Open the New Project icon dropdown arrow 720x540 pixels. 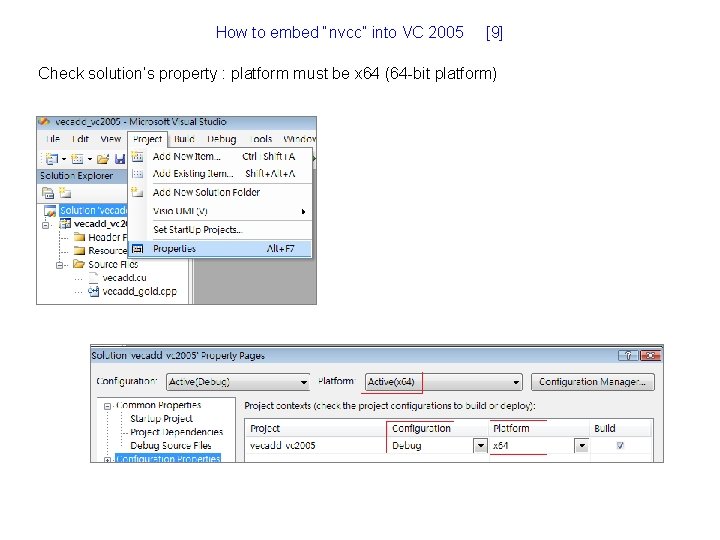(x=64, y=159)
